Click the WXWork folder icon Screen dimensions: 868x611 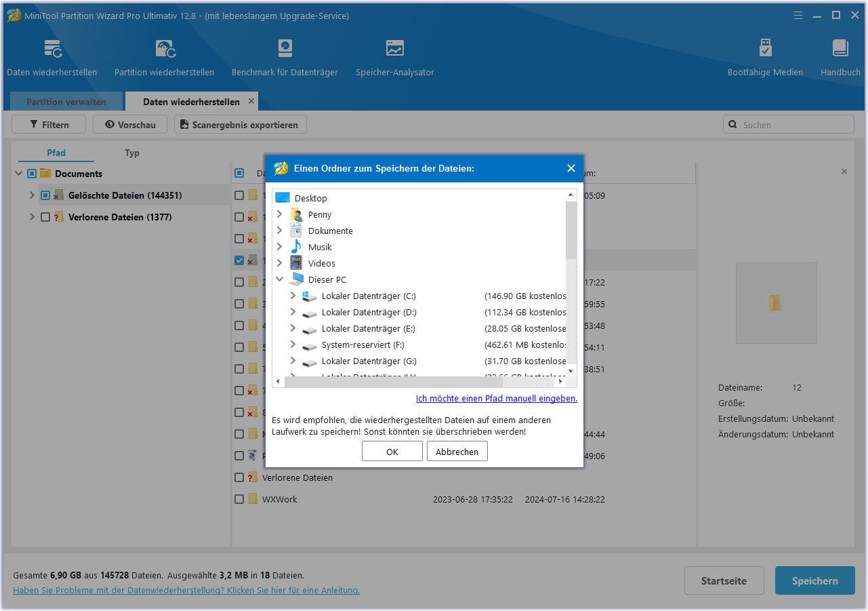[x=253, y=499]
